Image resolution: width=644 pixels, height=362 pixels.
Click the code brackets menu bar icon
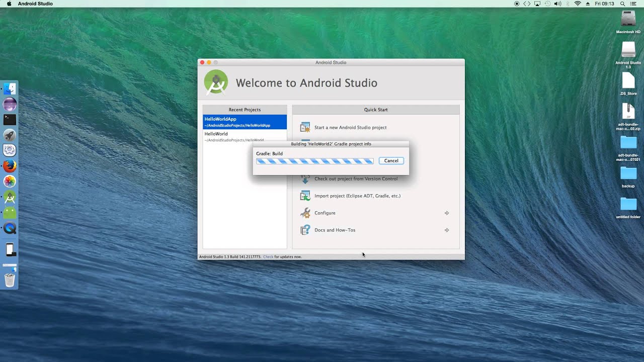point(527,4)
